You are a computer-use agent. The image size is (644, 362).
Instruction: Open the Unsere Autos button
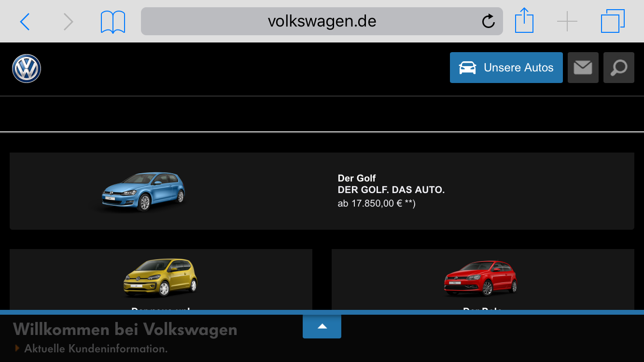tap(506, 68)
